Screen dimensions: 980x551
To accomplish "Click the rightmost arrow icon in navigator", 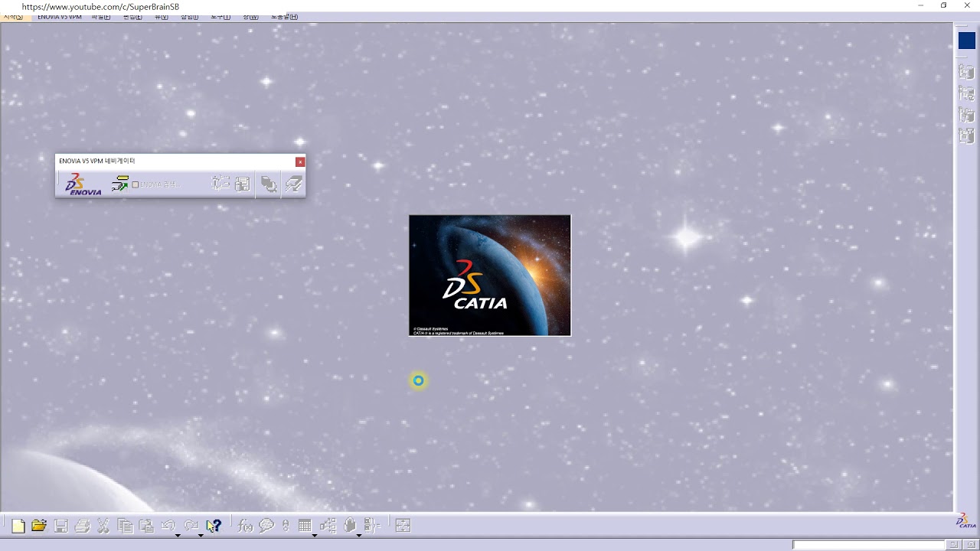I will click(x=293, y=184).
